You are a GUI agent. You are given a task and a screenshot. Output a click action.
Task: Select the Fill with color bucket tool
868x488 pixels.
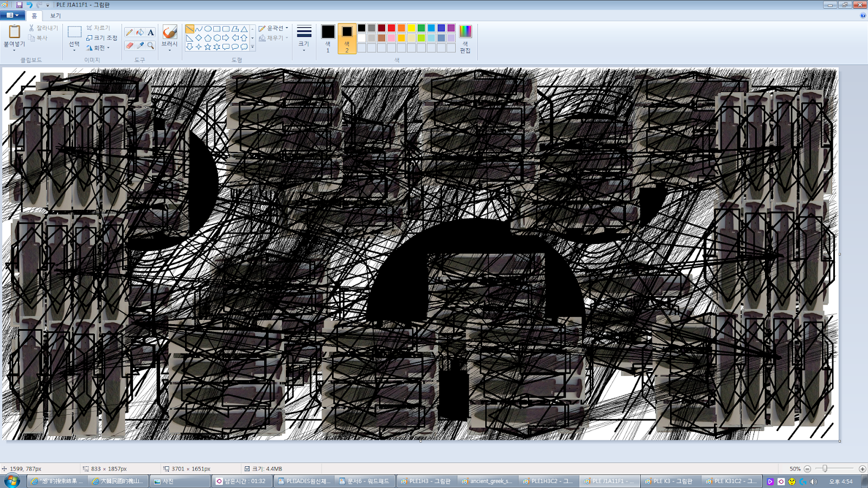pos(140,33)
